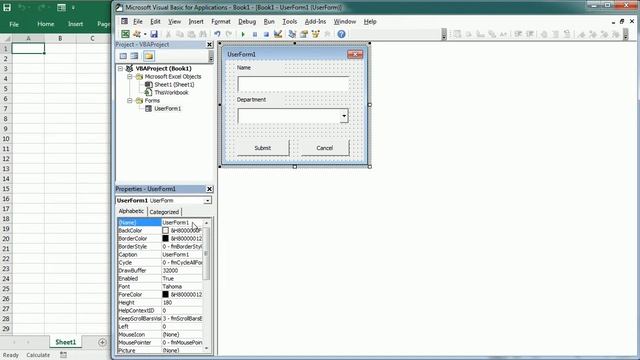Click the Cut icon in VBA toolbar

tap(168, 34)
